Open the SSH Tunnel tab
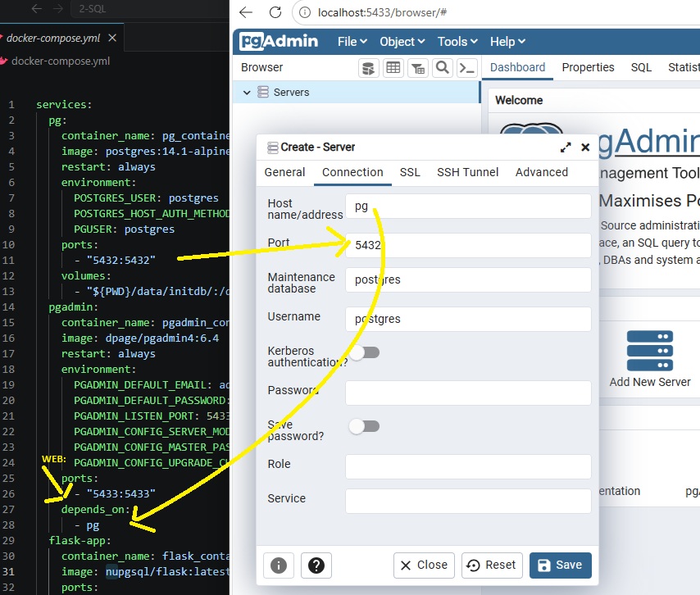This screenshot has width=700, height=595. tap(467, 172)
